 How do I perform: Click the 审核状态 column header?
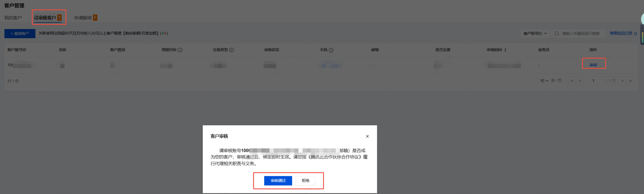pos(271,50)
